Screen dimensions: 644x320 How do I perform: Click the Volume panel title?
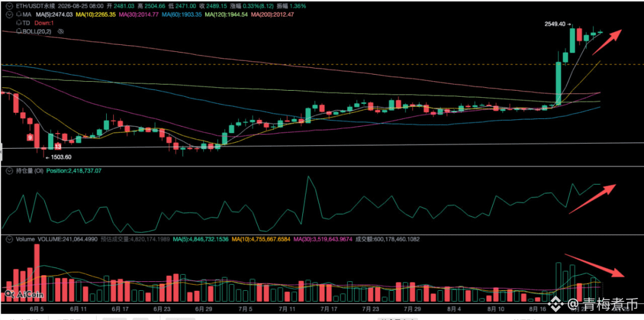point(24,239)
